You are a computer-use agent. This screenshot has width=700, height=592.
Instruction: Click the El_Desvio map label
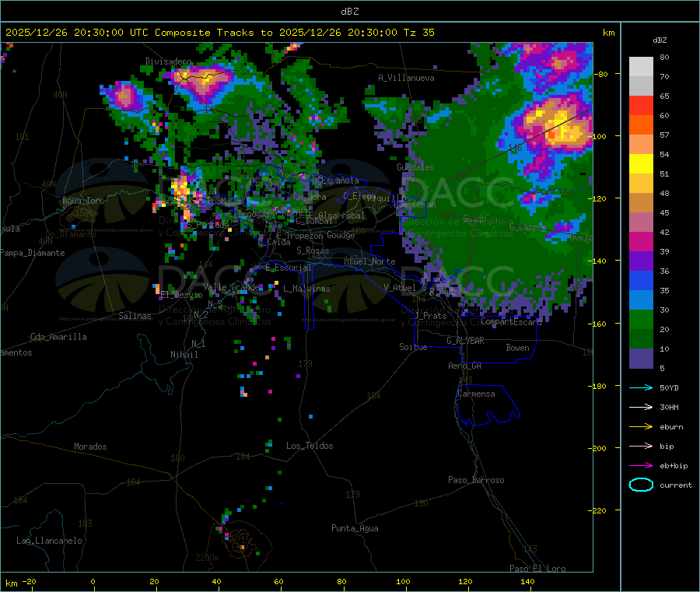point(181,295)
